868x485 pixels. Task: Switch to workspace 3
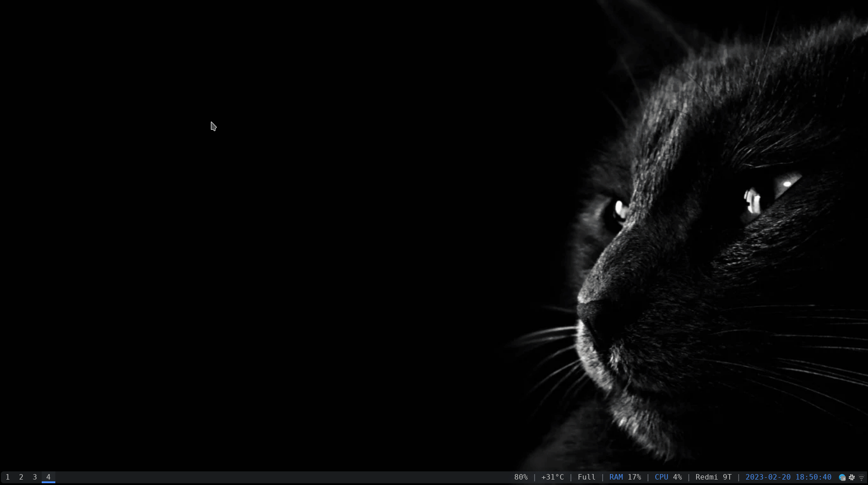tap(35, 477)
